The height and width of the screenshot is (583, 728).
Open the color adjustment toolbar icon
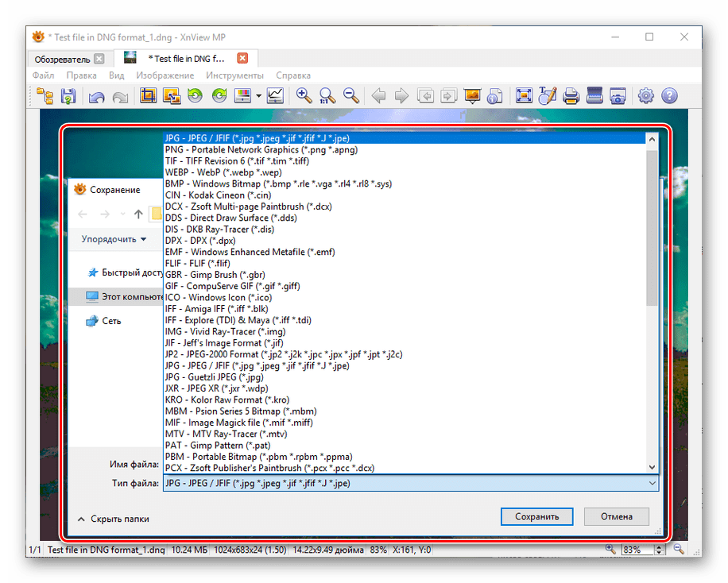pyautogui.click(x=243, y=96)
